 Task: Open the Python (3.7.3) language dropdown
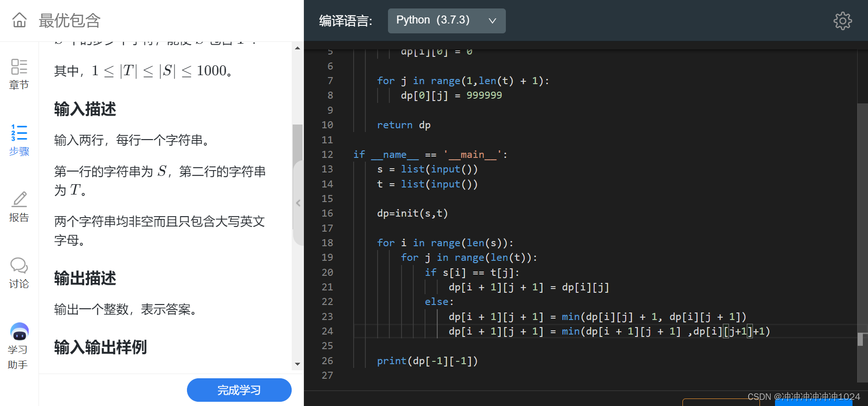447,21
